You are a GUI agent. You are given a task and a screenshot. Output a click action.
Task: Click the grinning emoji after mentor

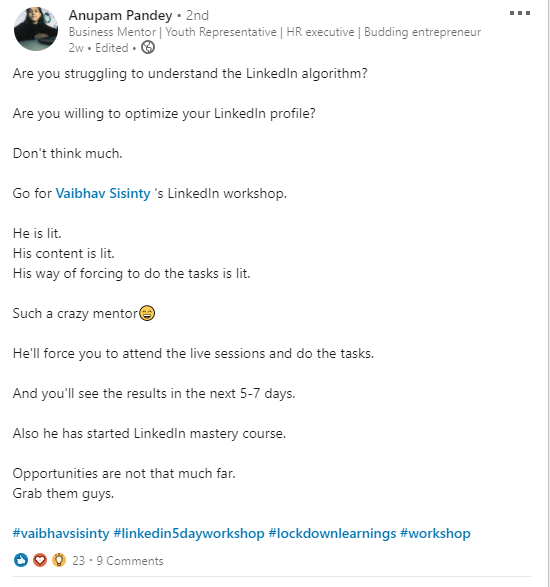point(147,313)
